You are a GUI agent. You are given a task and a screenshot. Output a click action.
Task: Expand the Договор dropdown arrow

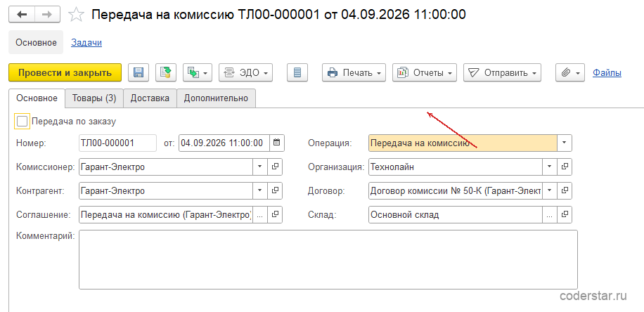coord(550,190)
